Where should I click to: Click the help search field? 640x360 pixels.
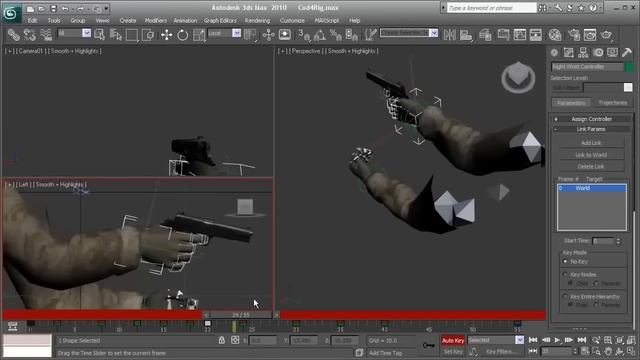point(491,8)
